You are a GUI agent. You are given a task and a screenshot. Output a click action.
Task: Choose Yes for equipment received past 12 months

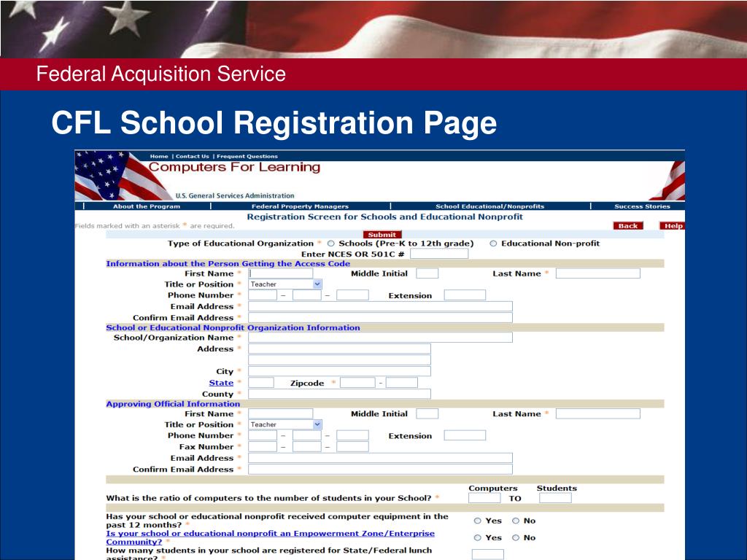[477, 521]
